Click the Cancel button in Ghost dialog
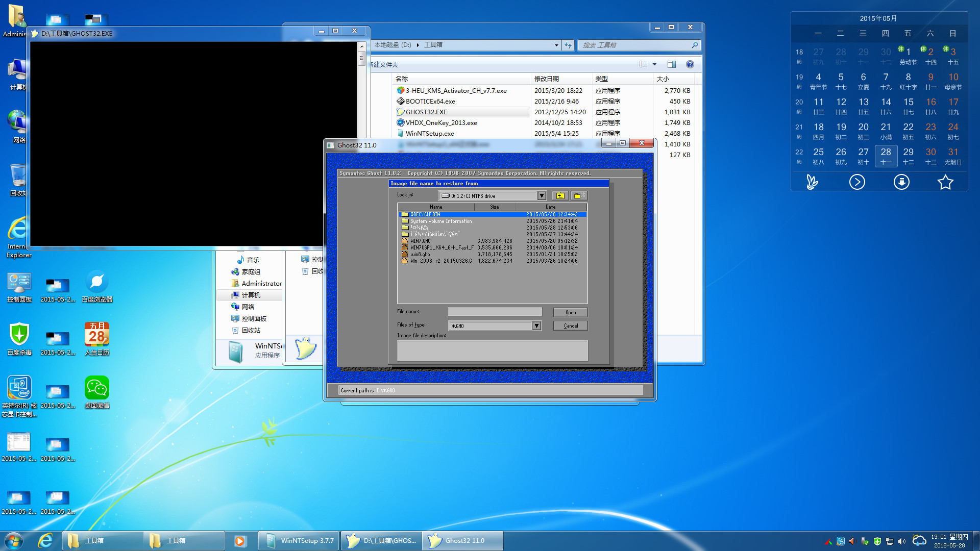Screen dimensions: 980x551 [570, 325]
